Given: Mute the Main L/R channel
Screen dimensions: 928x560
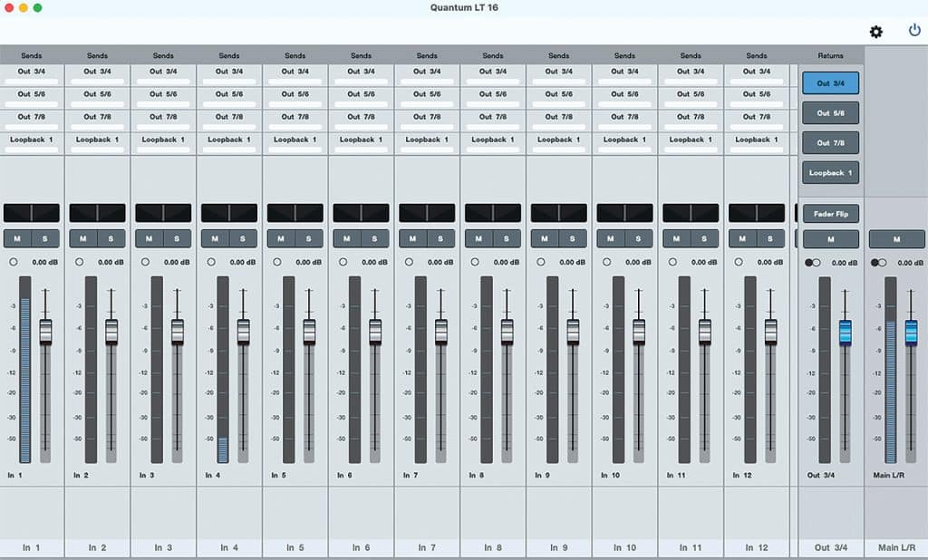Looking at the screenshot, I should (896, 239).
